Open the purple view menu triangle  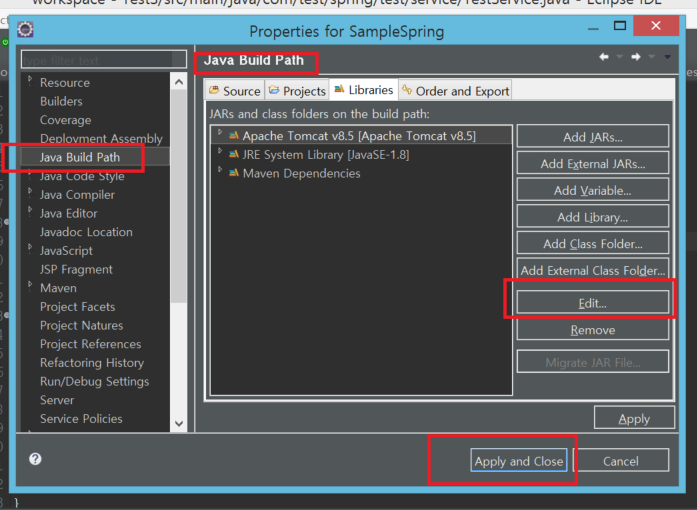click(x=667, y=56)
